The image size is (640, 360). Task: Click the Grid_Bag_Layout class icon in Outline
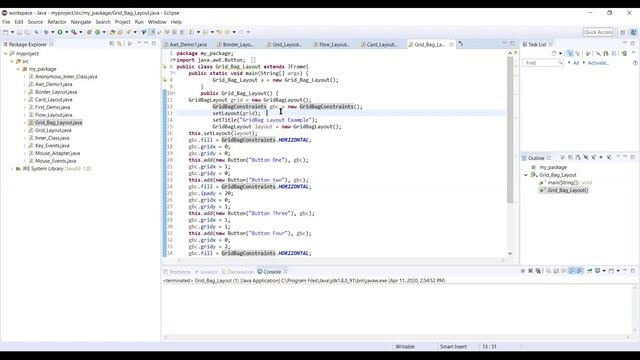(533, 175)
